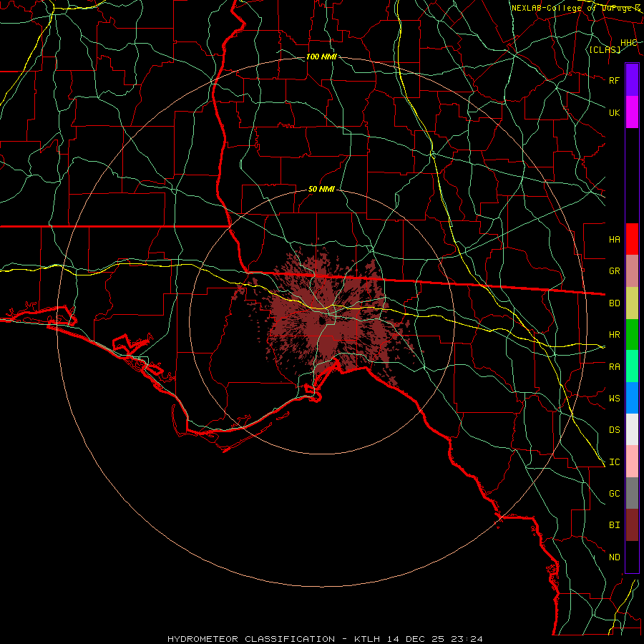This screenshot has height=644, width=644.
Task: Click the HHC product label
Action: point(628,43)
